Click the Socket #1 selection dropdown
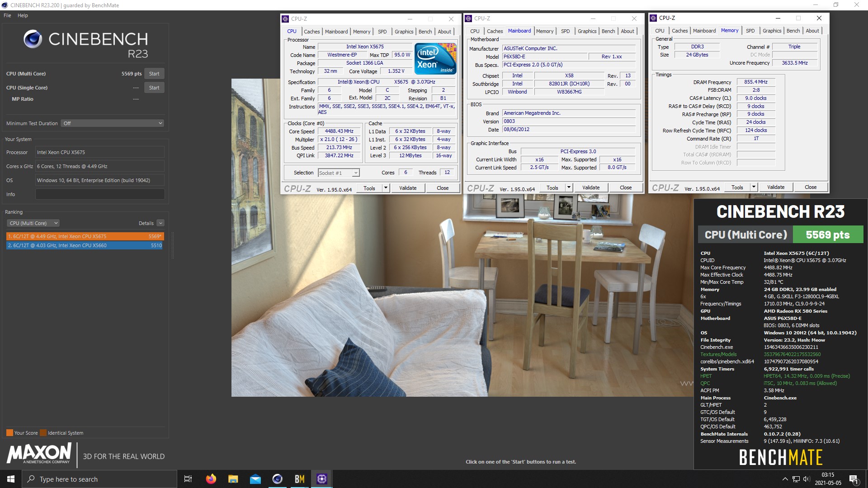 pos(337,173)
